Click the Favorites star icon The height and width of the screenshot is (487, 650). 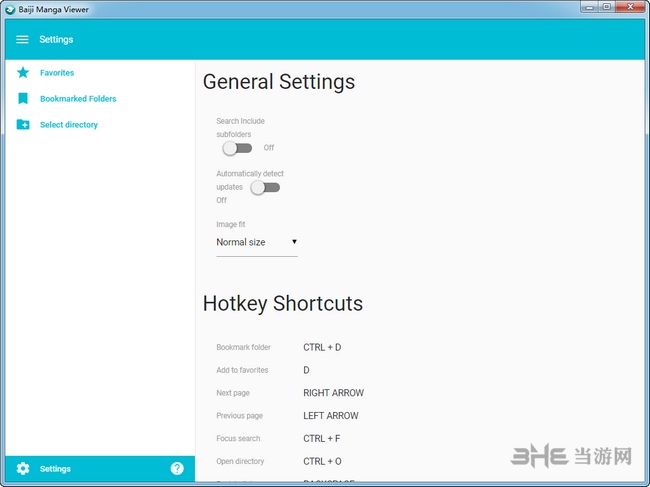pos(23,73)
